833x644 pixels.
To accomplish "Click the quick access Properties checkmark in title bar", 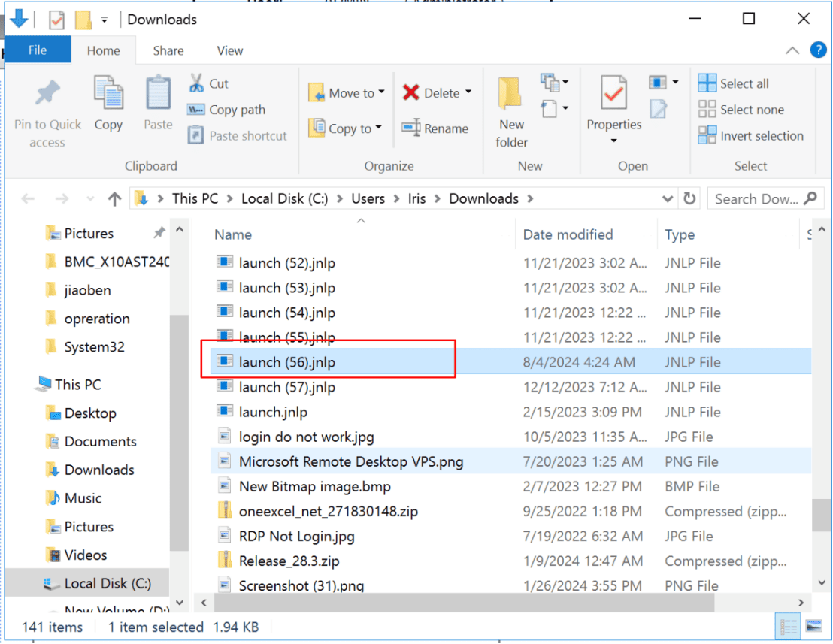I will point(56,20).
